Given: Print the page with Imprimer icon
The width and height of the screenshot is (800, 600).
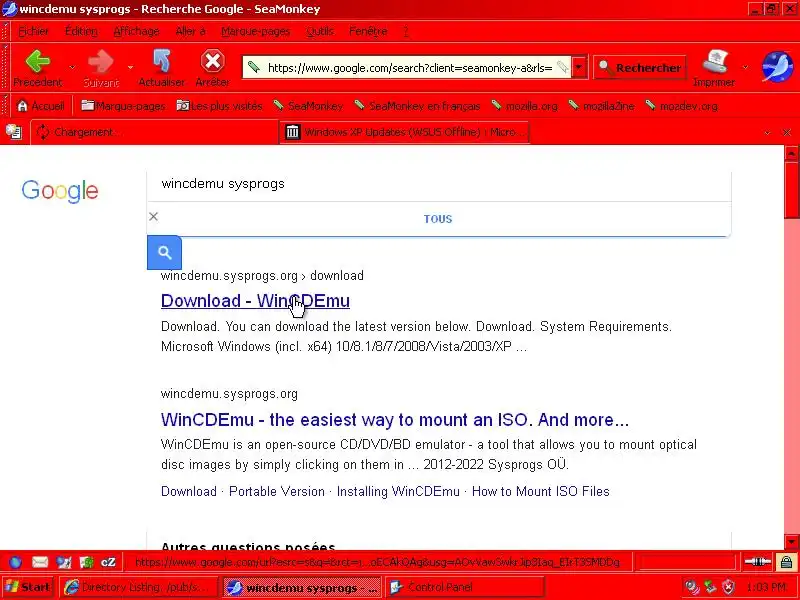Looking at the screenshot, I should [x=714, y=68].
